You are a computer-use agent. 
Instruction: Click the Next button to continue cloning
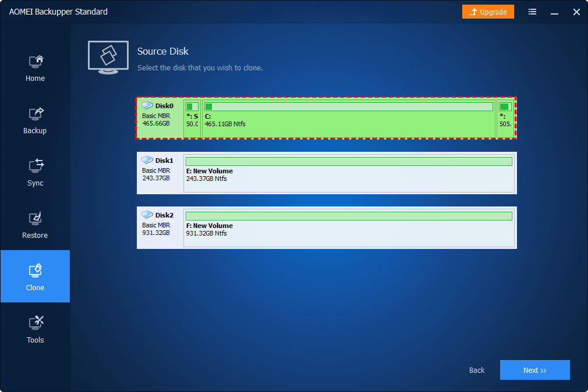click(534, 370)
